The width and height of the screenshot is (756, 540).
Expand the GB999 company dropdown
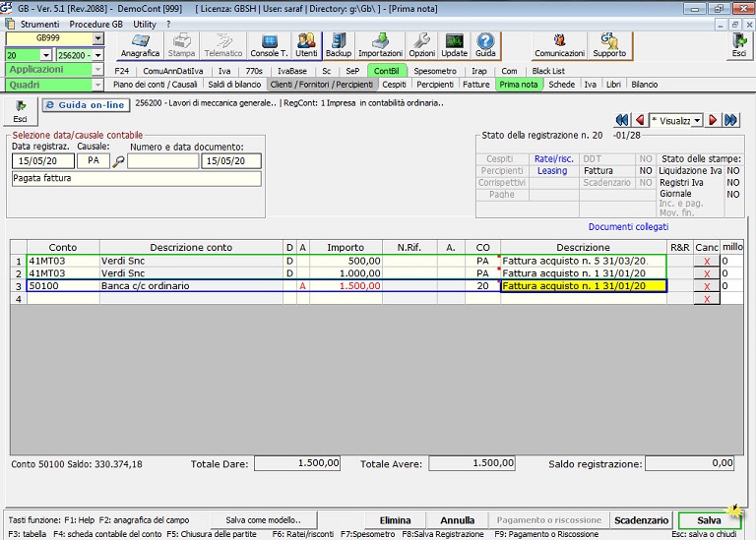97,38
